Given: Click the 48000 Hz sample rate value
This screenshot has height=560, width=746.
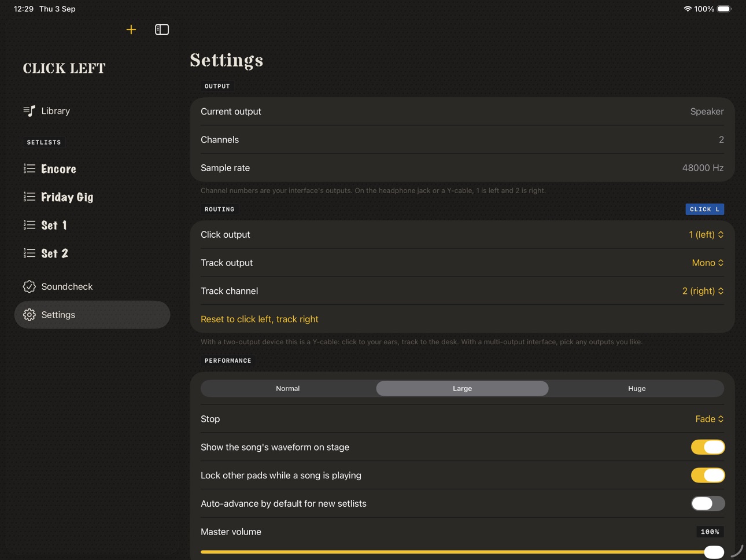Looking at the screenshot, I should (x=703, y=168).
